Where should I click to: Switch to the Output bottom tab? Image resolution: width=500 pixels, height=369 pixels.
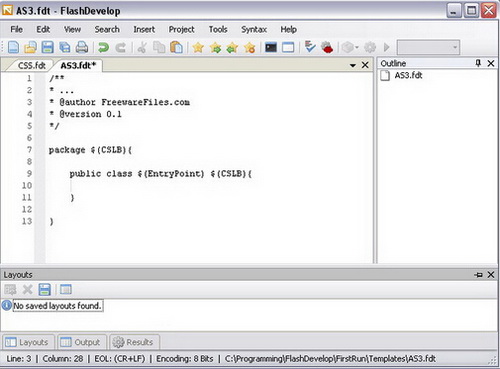pyautogui.click(x=81, y=342)
